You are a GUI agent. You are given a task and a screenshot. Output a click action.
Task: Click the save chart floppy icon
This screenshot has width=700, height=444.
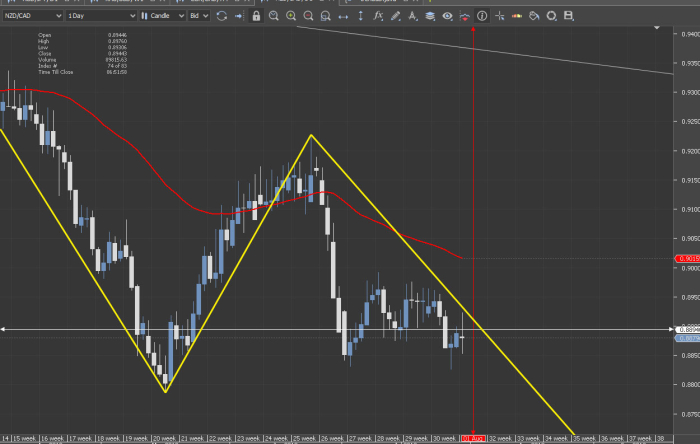tap(568, 16)
